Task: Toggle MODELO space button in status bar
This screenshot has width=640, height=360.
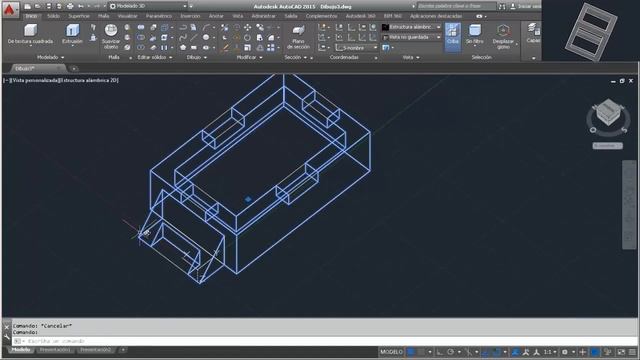Action: tap(391, 352)
